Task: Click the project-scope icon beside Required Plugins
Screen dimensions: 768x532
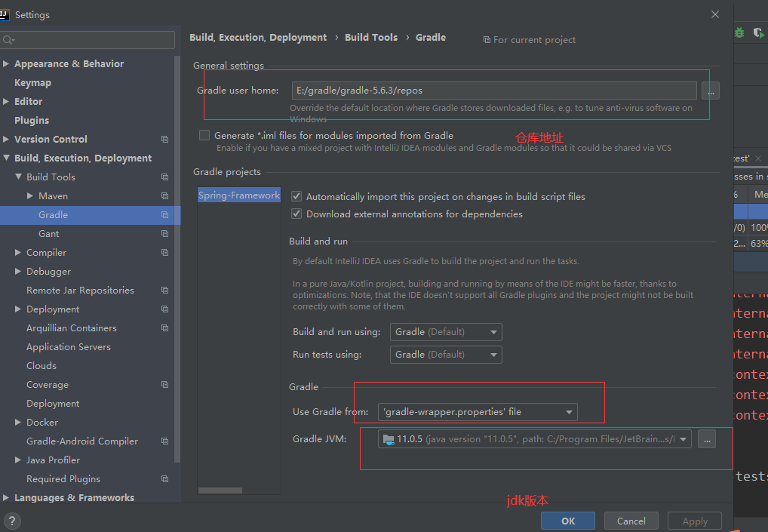Action: (165, 478)
